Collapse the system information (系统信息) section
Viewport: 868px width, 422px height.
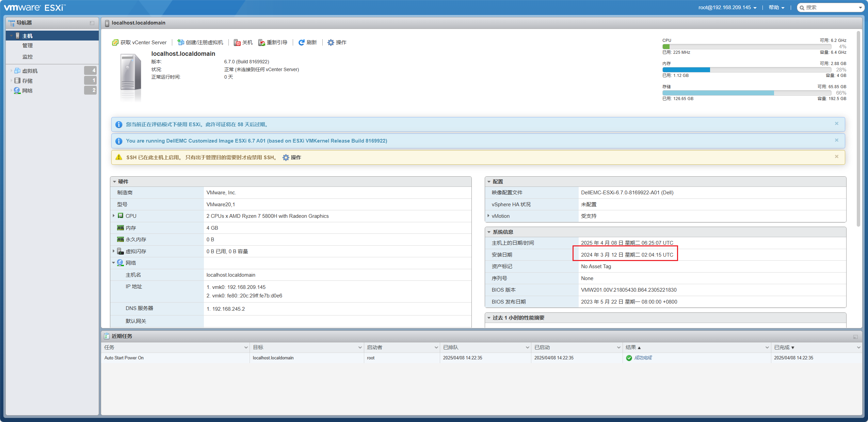pyautogui.click(x=489, y=232)
